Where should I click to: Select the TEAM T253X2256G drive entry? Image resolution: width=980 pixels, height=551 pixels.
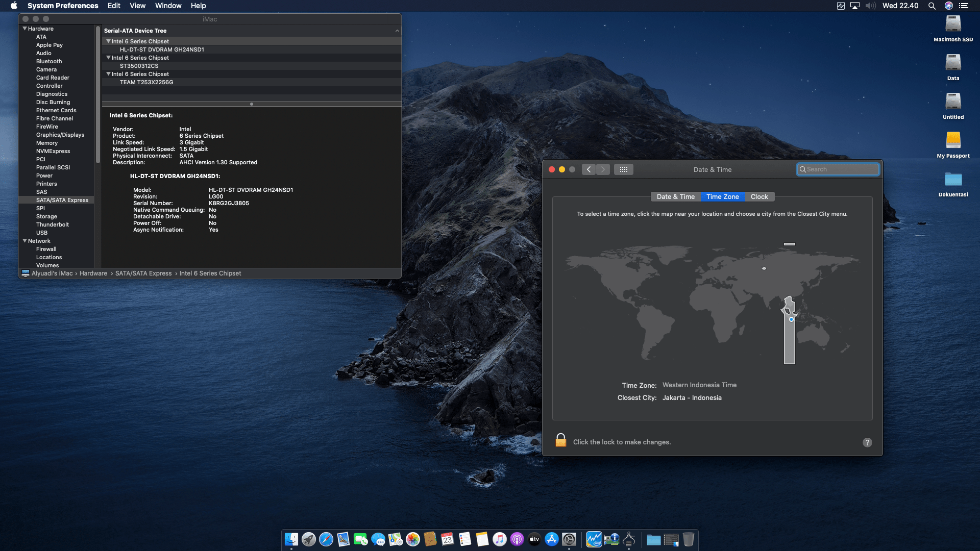point(146,82)
